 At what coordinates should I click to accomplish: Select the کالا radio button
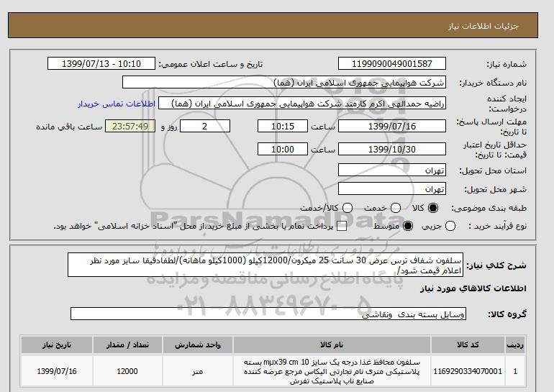tap(433, 208)
